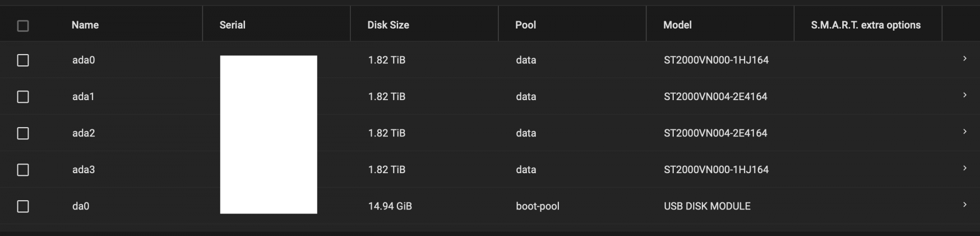980x236 pixels.
Task: Expand the ada0 row chevron
Action: click(x=965, y=59)
